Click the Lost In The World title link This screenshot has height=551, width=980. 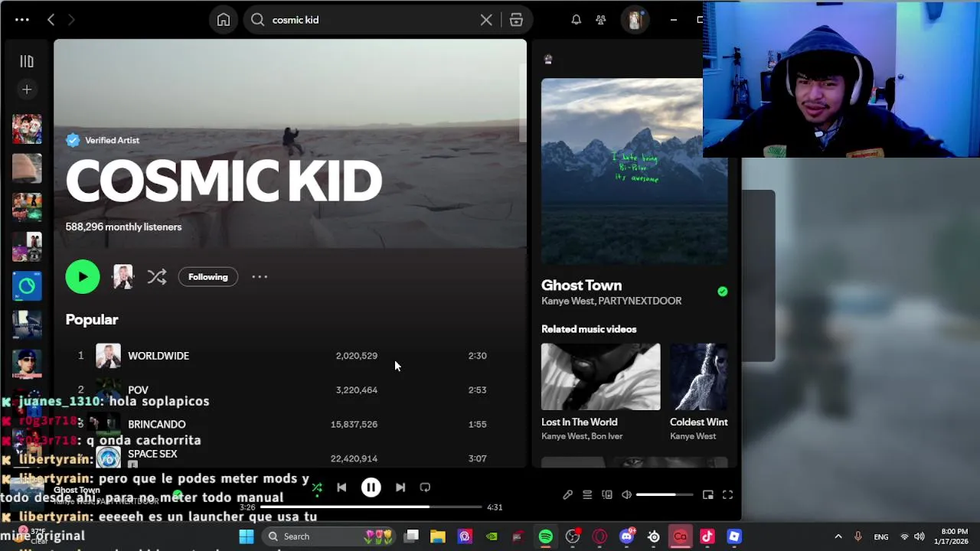(579, 422)
